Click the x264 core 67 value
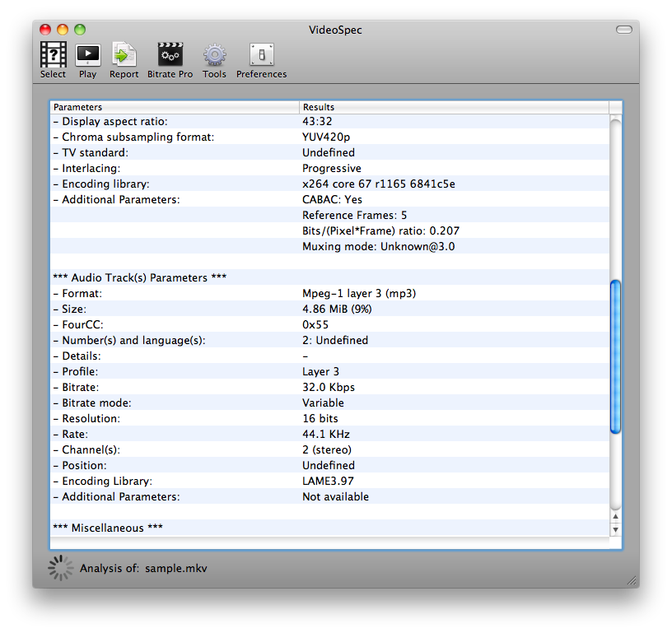The width and height of the screenshot is (672, 633). click(x=379, y=184)
